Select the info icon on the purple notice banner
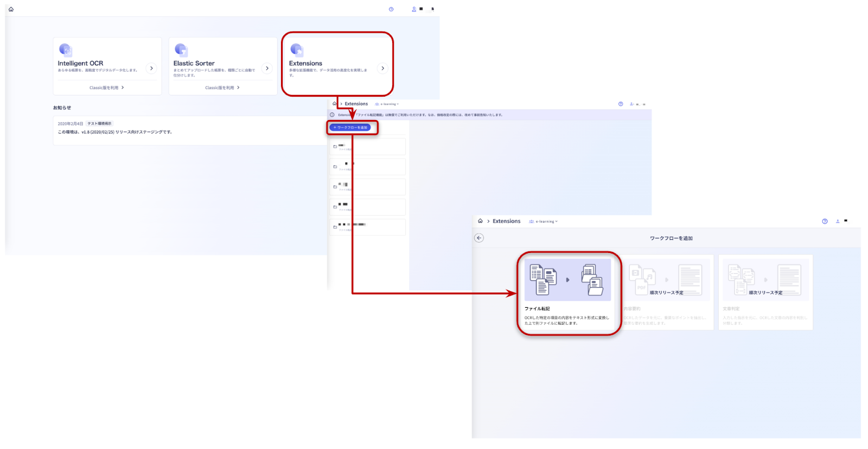This screenshot has width=868, height=449. pyautogui.click(x=332, y=115)
